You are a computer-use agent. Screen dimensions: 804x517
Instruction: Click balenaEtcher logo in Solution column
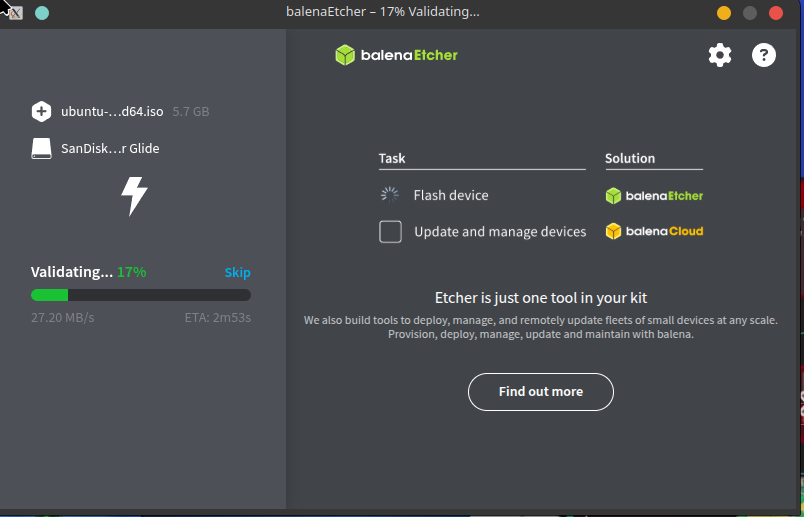click(x=654, y=195)
